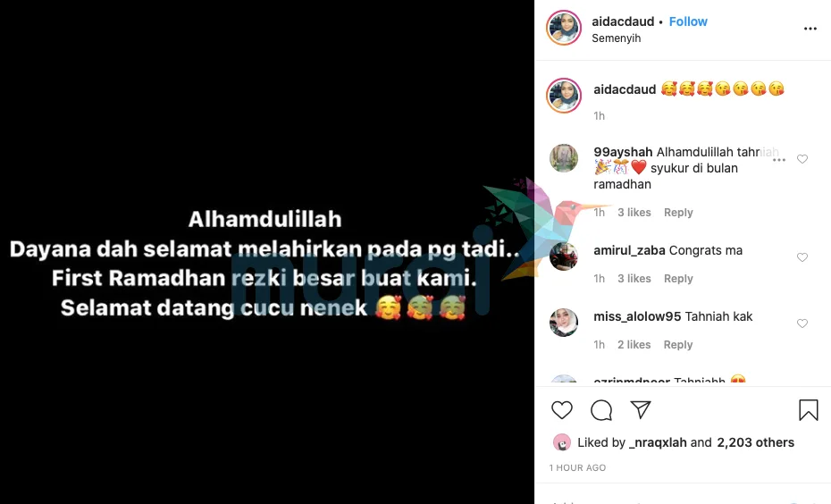Viewport: 831px width, 504px height.
Task: Reply to miss_alolow95's comment
Action: click(x=678, y=345)
